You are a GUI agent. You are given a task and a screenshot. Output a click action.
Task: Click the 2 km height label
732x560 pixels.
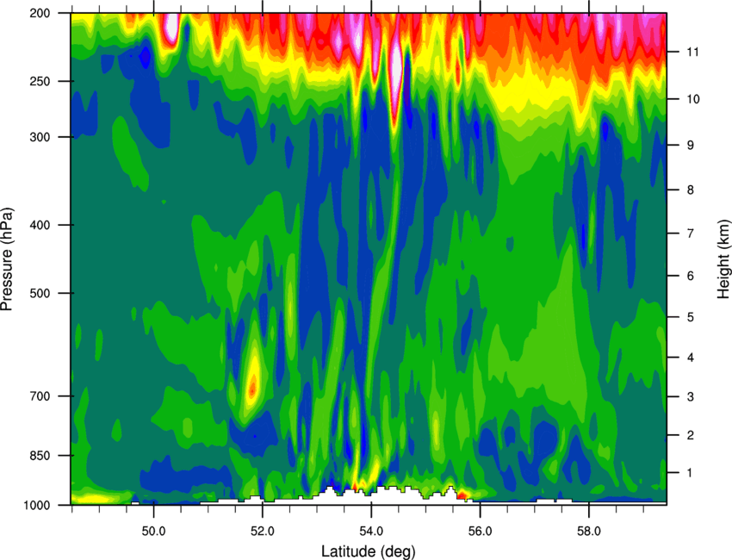point(690,435)
